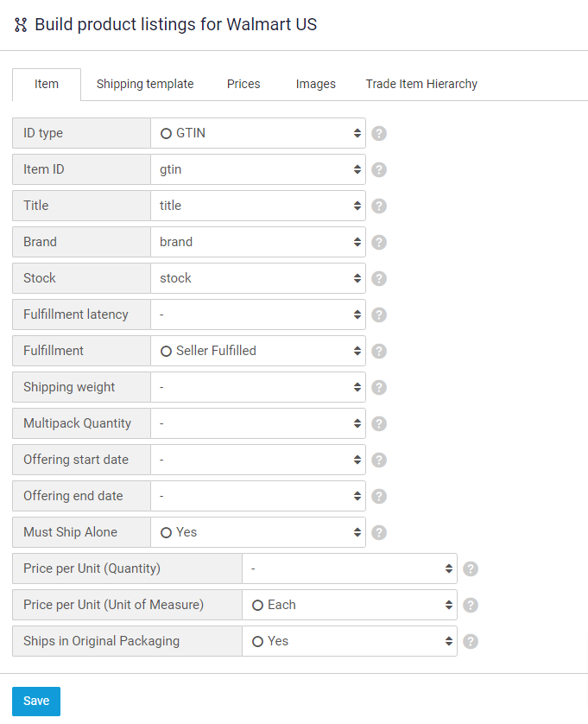The image size is (588, 724).
Task: Open the ID type GTIN dropdown
Action: pyautogui.click(x=258, y=133)
